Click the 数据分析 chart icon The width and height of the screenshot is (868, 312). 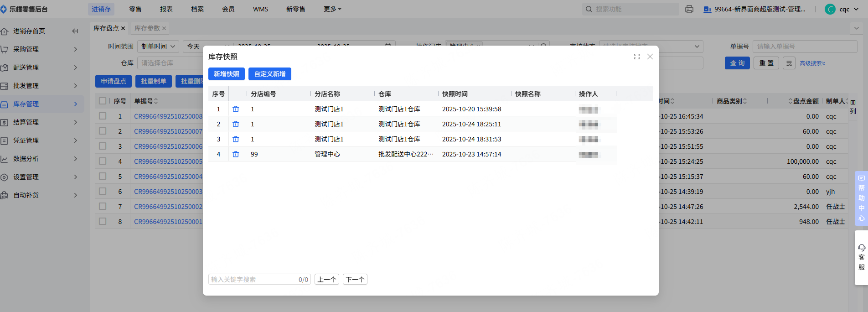click(5, 159)
